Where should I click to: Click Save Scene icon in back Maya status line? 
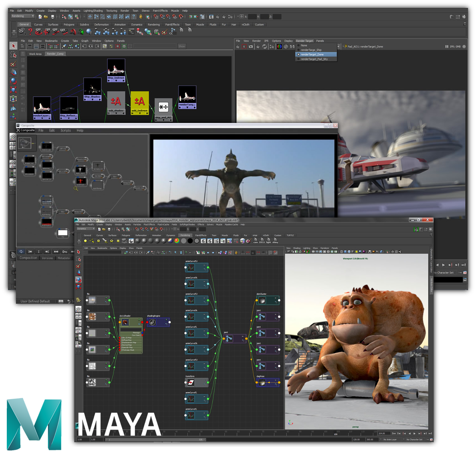[x=53, y=17]
